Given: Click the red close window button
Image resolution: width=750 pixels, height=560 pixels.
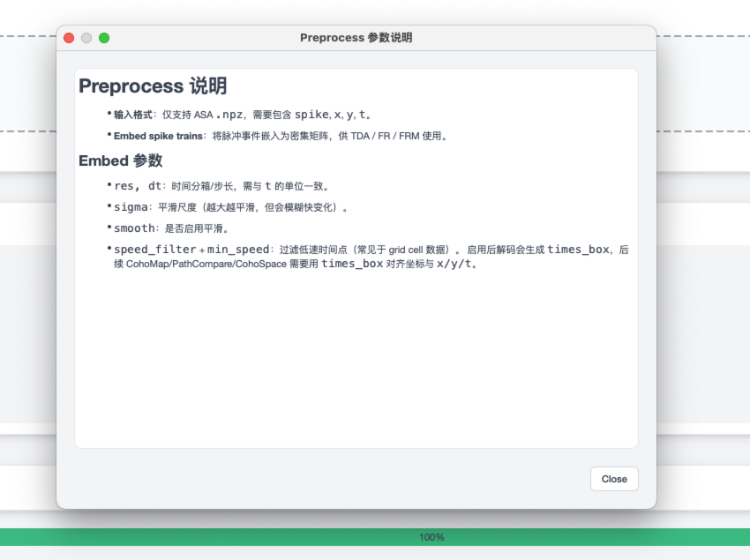Looking at the screenshot, I should coord(69,38).
